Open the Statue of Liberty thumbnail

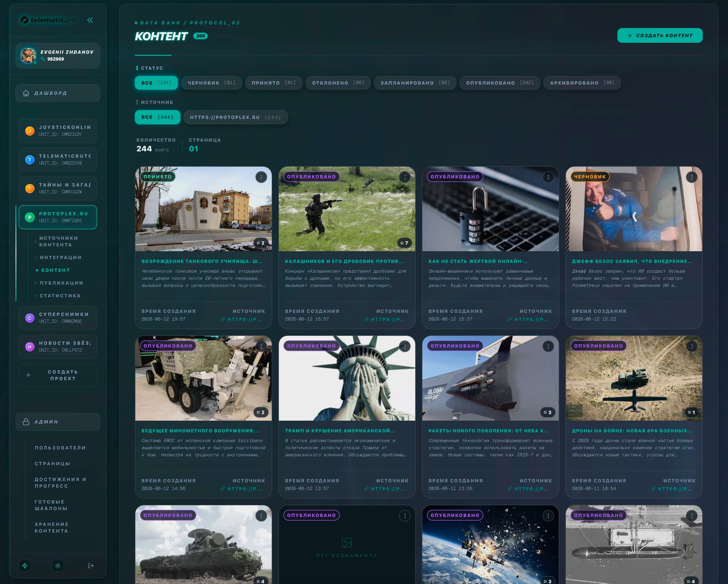(x=347, y=378)
